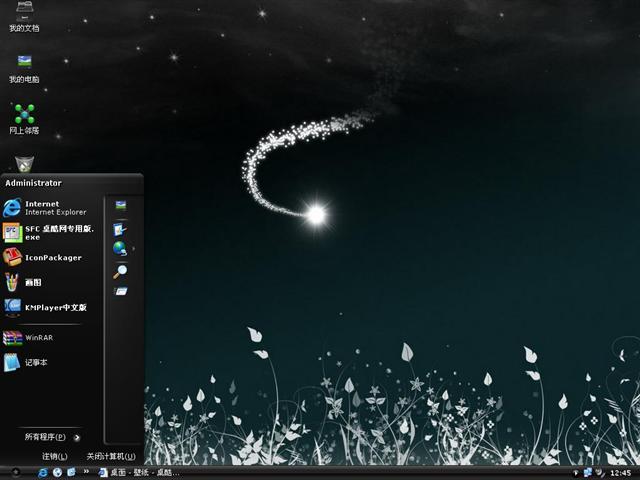Open the Run dialog icon in start menu
Screen dimensions: 640x480
[x=121, y=291]
